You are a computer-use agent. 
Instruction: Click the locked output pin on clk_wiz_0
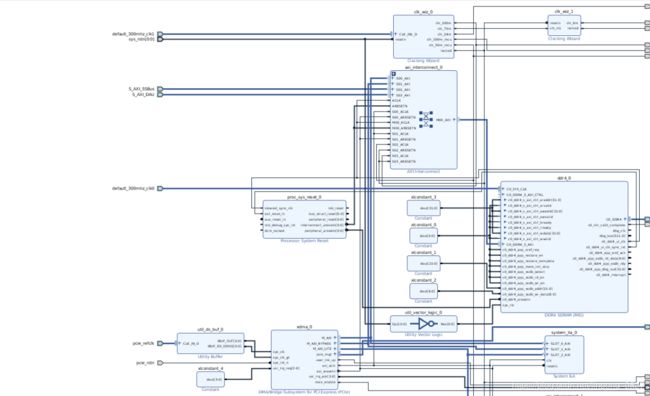tap(447, 51)
